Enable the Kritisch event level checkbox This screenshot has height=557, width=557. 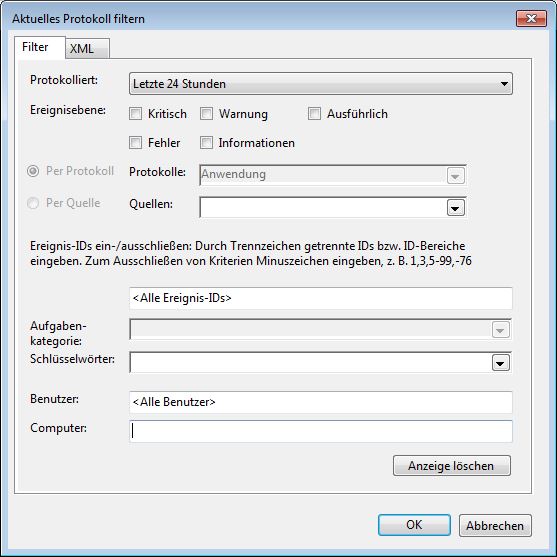(135, 114)
